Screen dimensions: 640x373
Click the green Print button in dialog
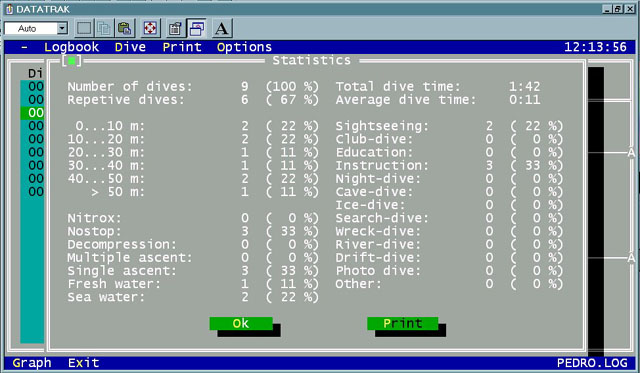click(402, 323)
